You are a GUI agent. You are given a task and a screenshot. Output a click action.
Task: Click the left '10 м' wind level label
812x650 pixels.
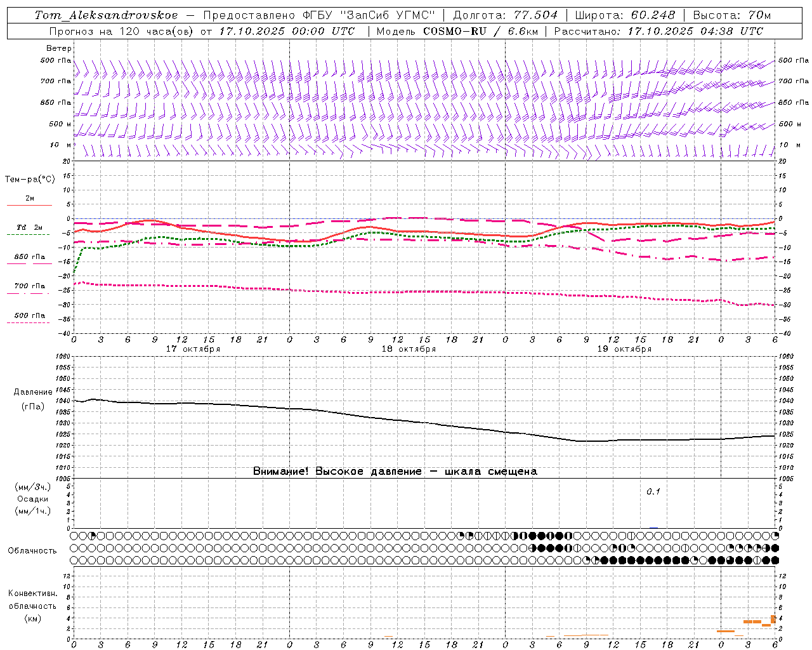click(x=61, y=145)
